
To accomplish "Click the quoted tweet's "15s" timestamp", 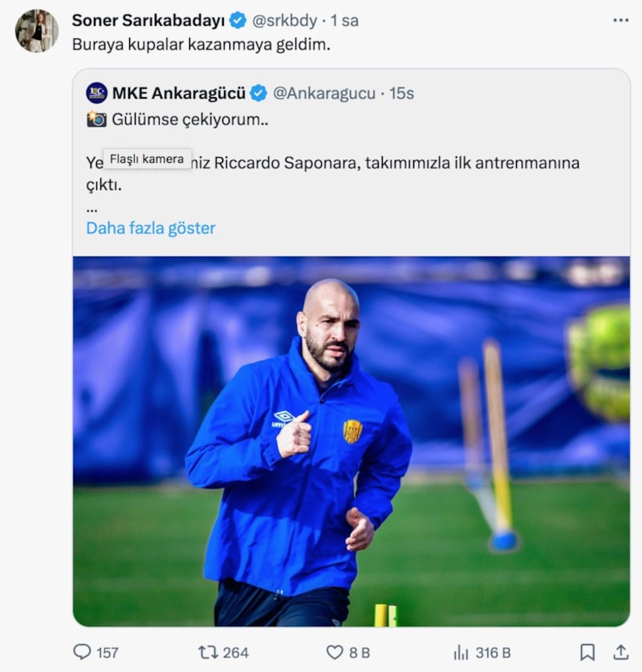I will click(401, 93).
